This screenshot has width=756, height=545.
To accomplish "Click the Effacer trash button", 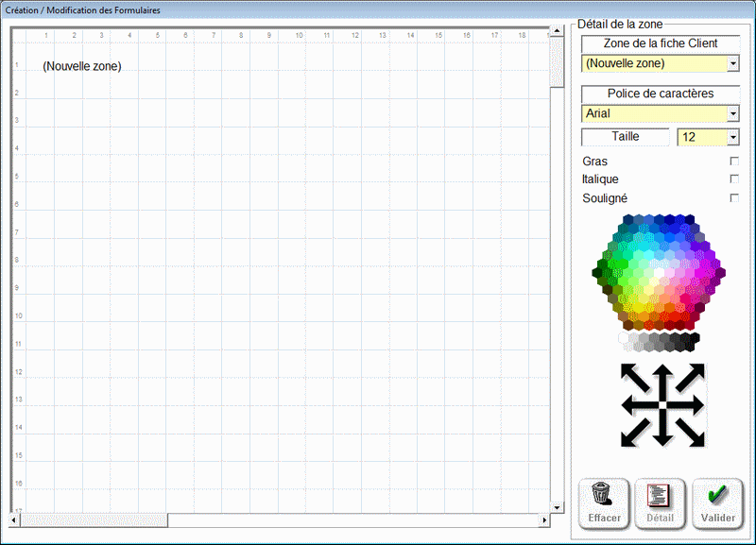I will click(x=604, y=503).
